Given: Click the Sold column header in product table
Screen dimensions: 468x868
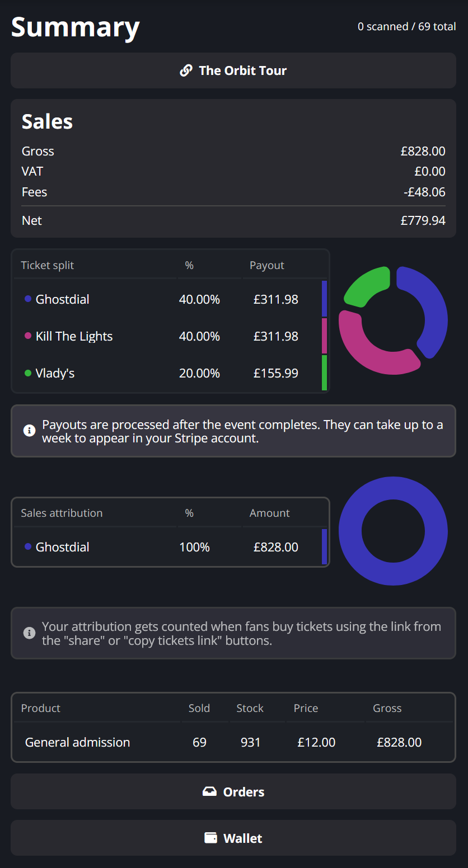Looking at the screenshot, I should point(199,708).
